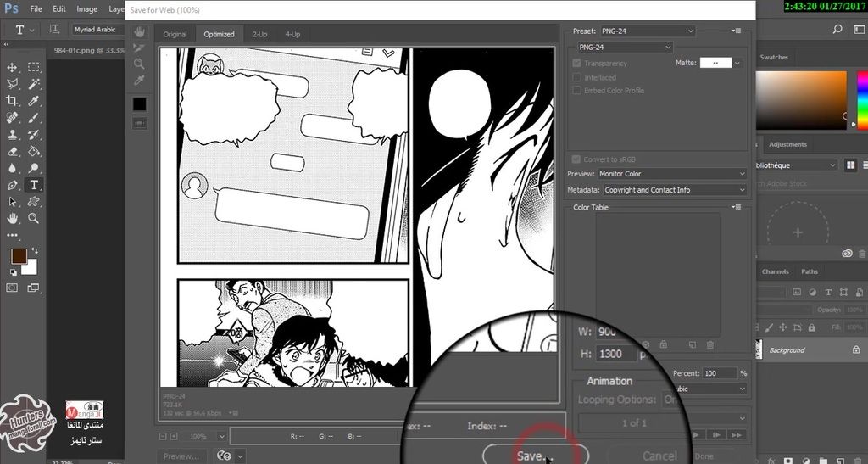Select the Spot Healing Brush tool
The image size is (868, 464).
click(12, 118)
